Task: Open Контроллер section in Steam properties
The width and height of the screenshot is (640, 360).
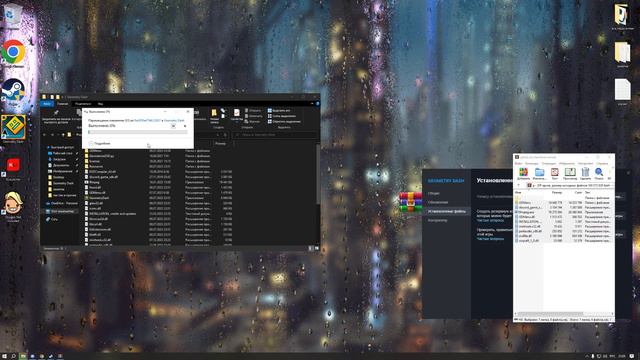Action: pyautogui.click(x=438, y=220)
